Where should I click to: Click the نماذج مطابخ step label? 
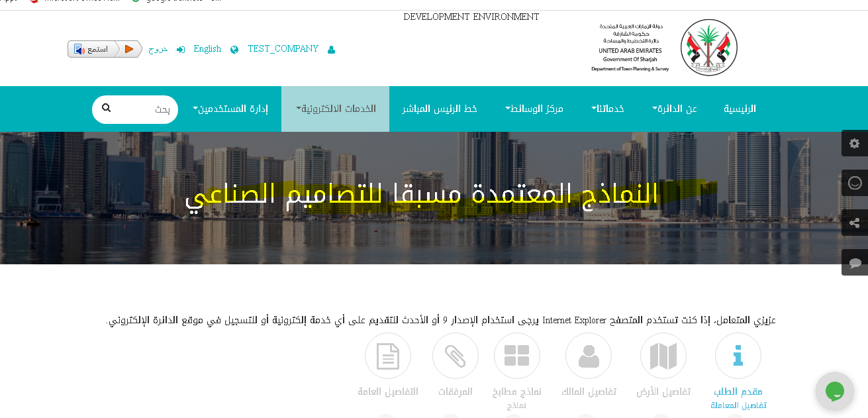tap(517, 392)
